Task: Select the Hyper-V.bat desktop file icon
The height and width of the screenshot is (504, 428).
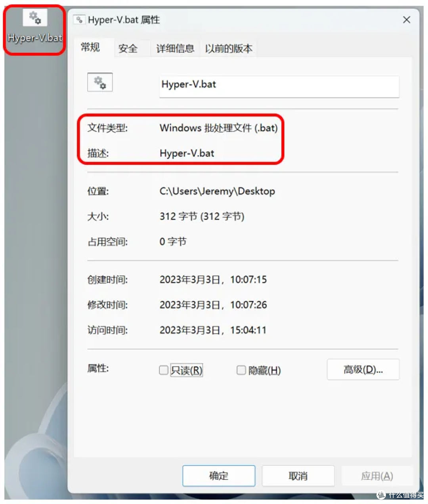Action: pyautogui.click(x=35, y=27)
